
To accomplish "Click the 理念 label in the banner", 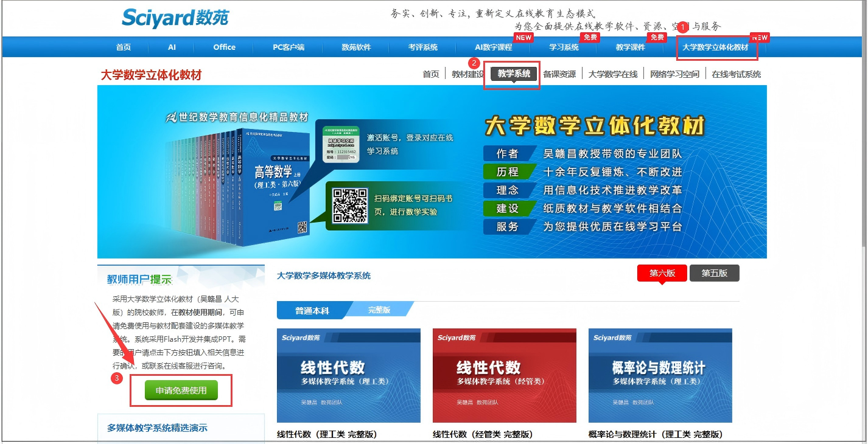I will coord(508,190).
